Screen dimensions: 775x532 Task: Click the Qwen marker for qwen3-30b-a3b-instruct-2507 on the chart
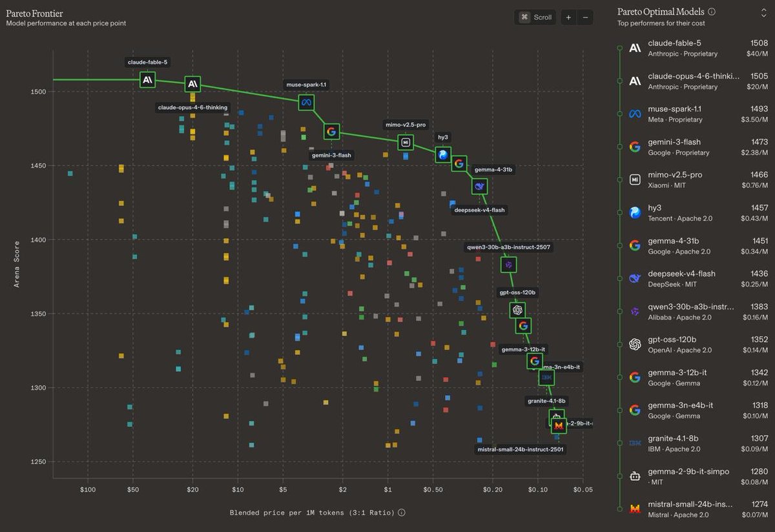(x=509, y=264)
